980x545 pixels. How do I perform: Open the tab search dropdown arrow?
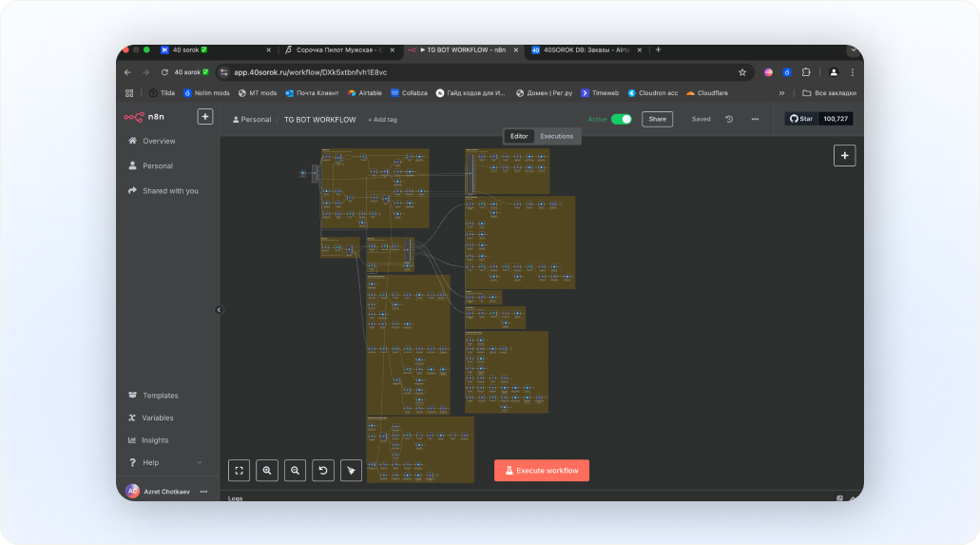[x=854, y=50]
